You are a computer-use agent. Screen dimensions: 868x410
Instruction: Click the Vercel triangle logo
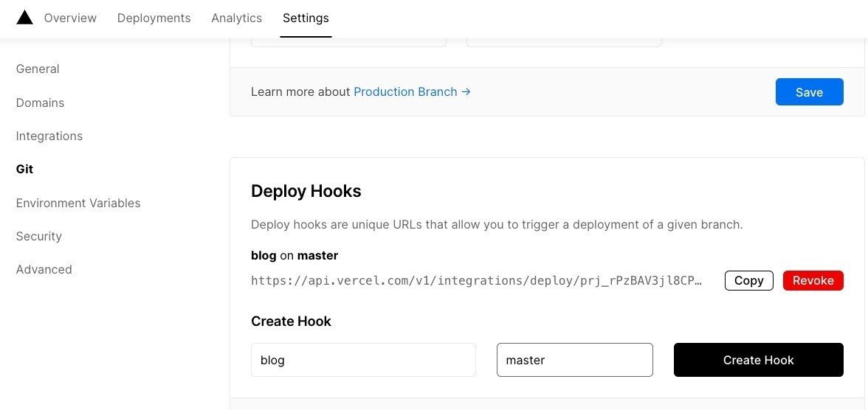pyautogui.click(x=24, y=18)
